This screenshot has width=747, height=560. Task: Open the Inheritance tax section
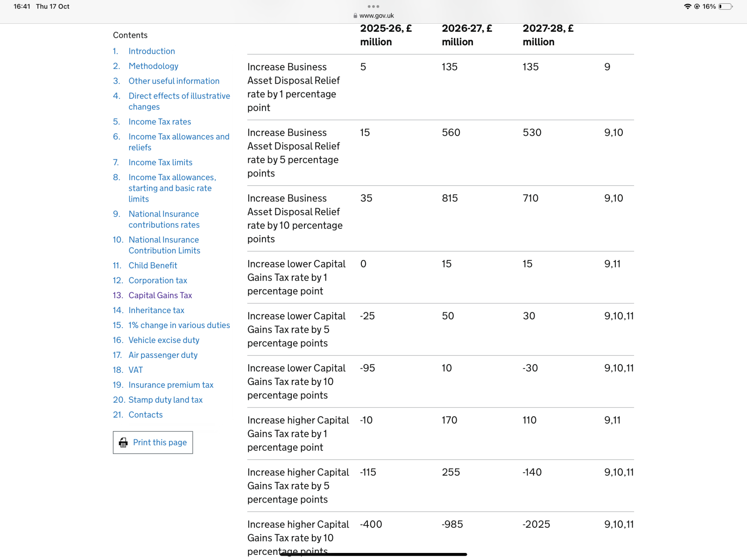(x=156, y=310)
